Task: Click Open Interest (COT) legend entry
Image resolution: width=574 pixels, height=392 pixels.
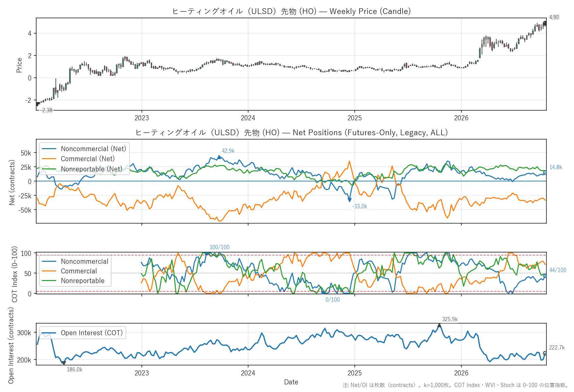Action: [x=82, y=333]
